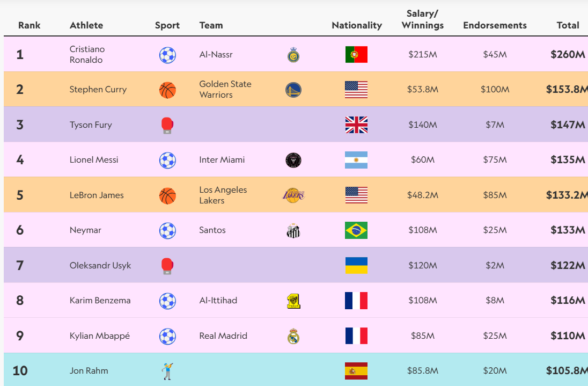Click the golfer icon beside Jon Rahm
This screenshot has width=588, height=386.
tap(167, 371)
